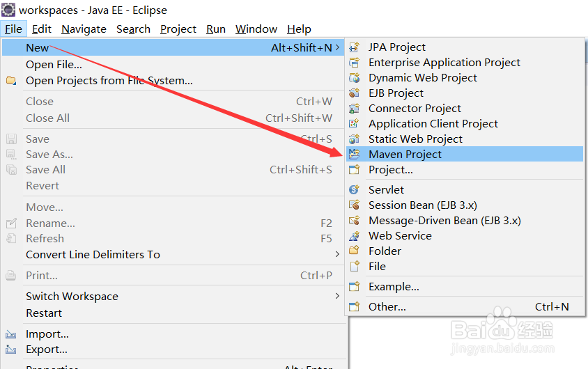Click the Dynamic Web Project globe icon
Image resolution: width=588 pixels, height=369 pixels.
click(355, 78)
